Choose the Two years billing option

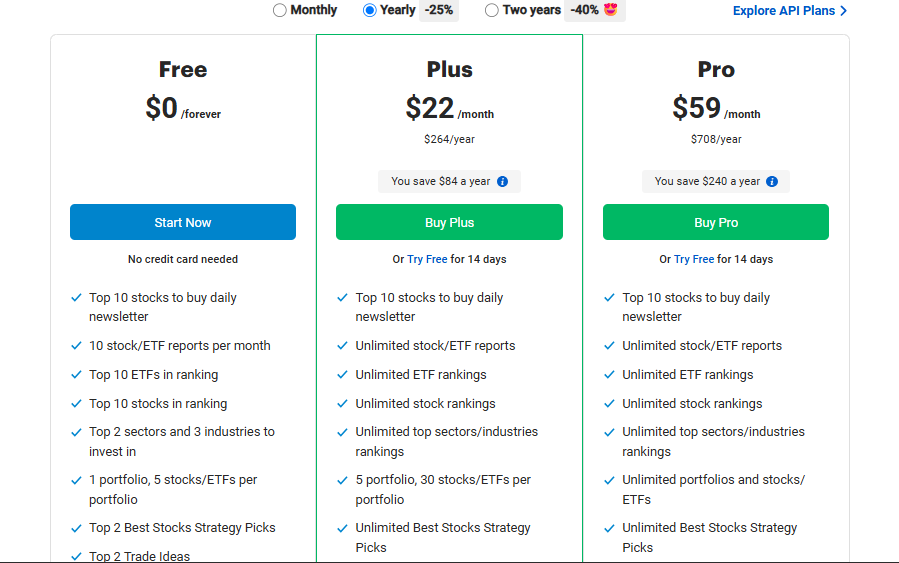coord(491,10)
